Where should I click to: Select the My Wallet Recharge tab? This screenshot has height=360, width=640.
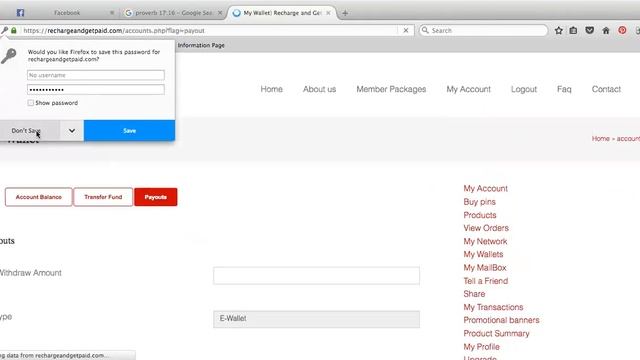[x=282, y=13]
